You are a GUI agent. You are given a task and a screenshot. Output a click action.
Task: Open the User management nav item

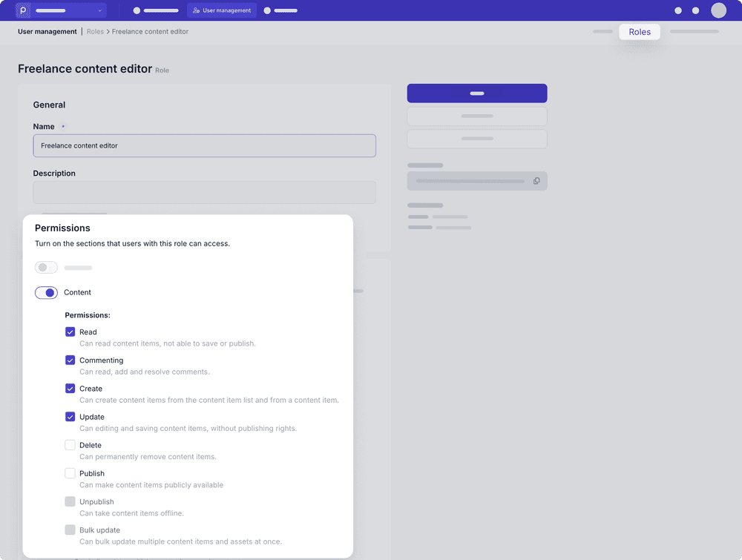tap(222, 10)
